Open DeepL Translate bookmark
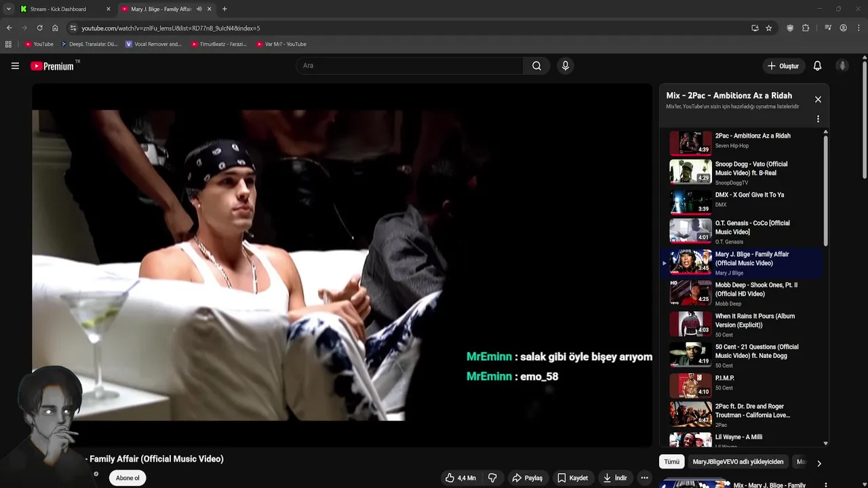 89,44
